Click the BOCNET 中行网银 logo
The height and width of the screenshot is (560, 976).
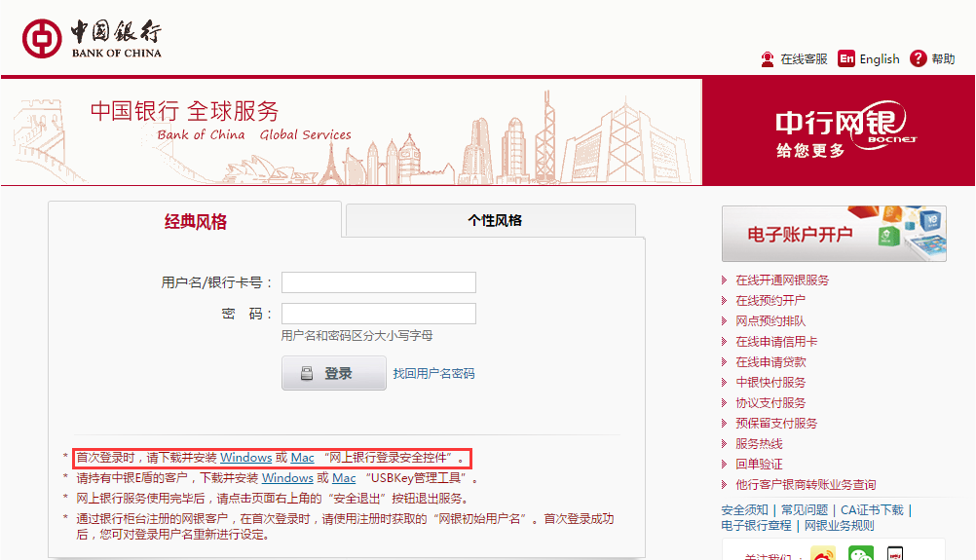(839, 131)
